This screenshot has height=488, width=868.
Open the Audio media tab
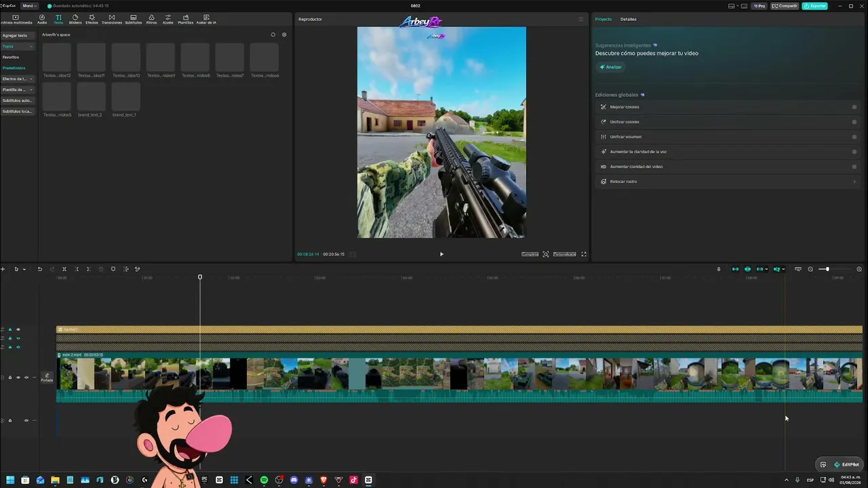pos(42,19)
